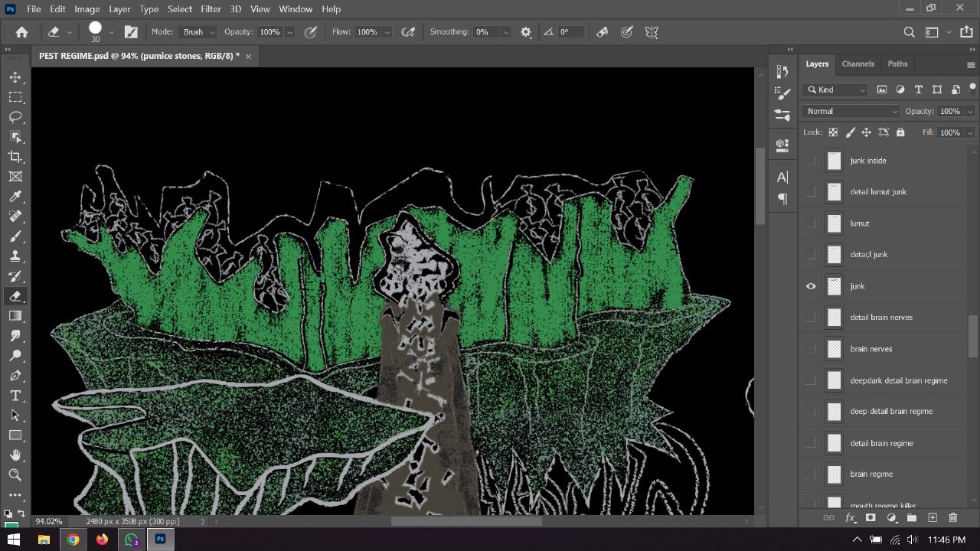Toggle Erase to History option
The width and height of the screenshot is (980, 551).
click(x=603, y=32)
